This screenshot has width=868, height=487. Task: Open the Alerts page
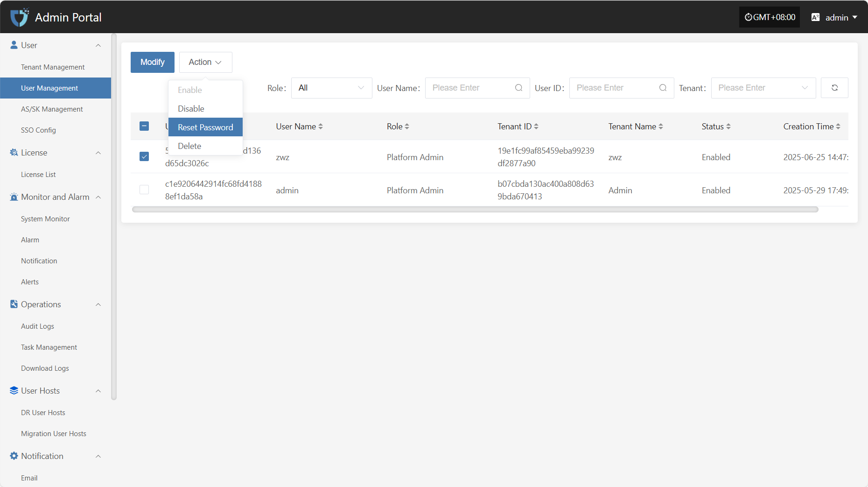tap(56, 282)
